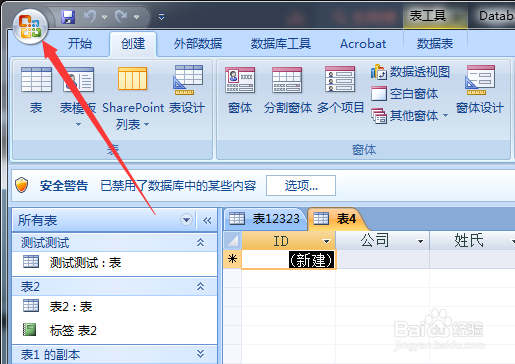Image resolution: width=515 pixels, height=364 pixels.
Task: Click the security warning shield icon
Action: (x=22, y=185)
